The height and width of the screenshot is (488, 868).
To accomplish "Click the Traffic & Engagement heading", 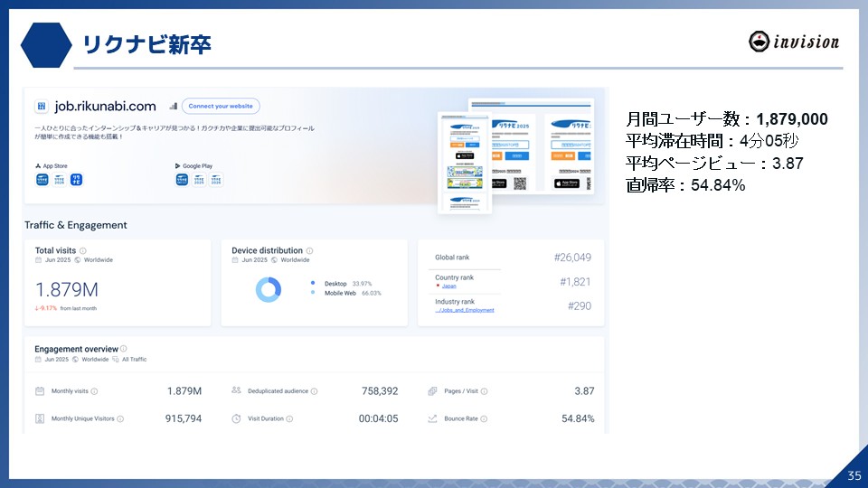I will 75,225.
